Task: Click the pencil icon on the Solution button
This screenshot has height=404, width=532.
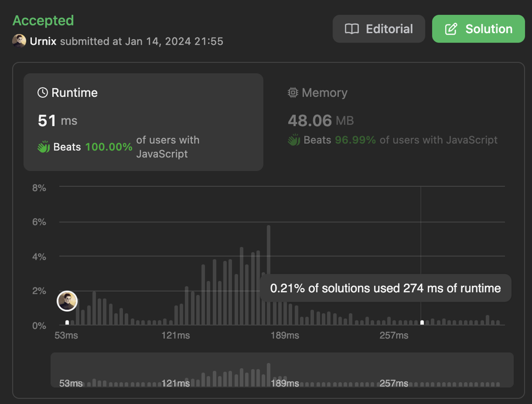Action: pyautogui.click(x=452, y=29)
